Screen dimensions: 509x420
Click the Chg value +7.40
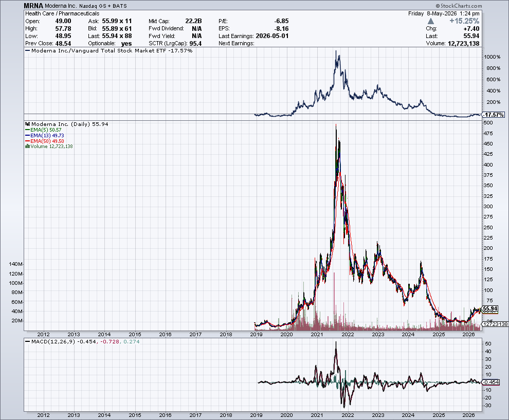click(471, 29)
